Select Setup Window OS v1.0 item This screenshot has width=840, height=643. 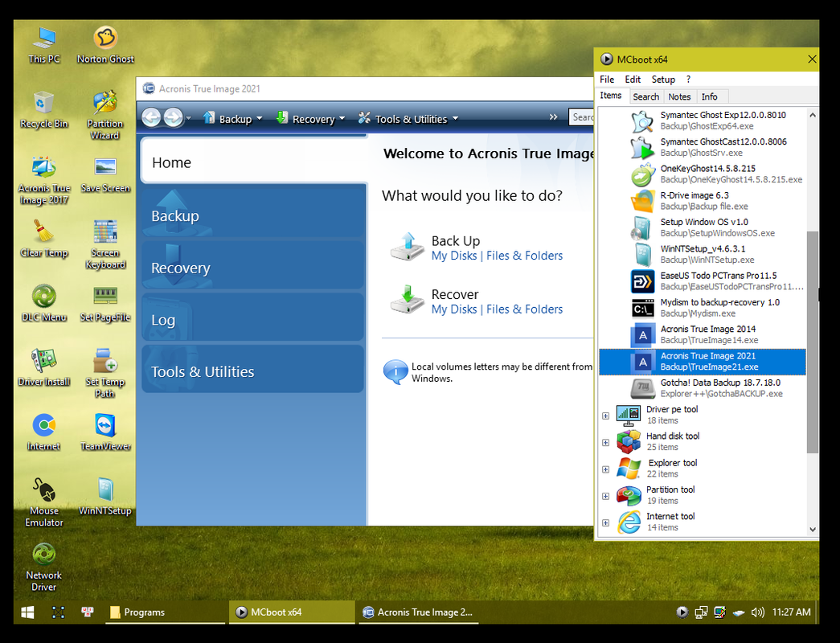click(703, 227)
